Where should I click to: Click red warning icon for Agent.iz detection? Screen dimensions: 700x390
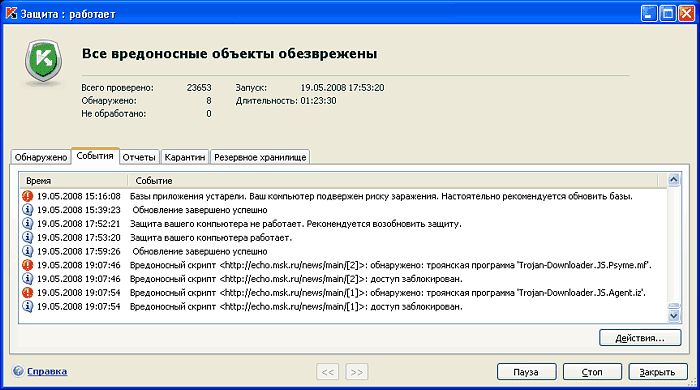[28, 293]
